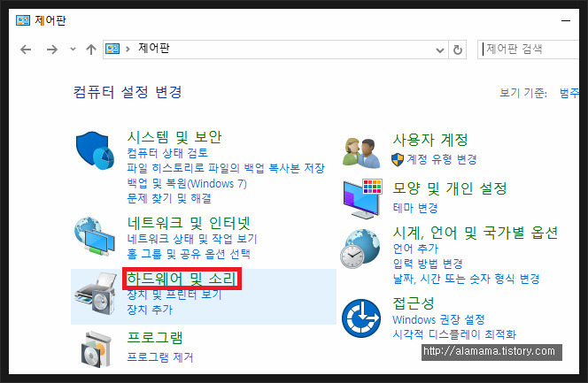Open the User Accounts people icon

point(360,152)
